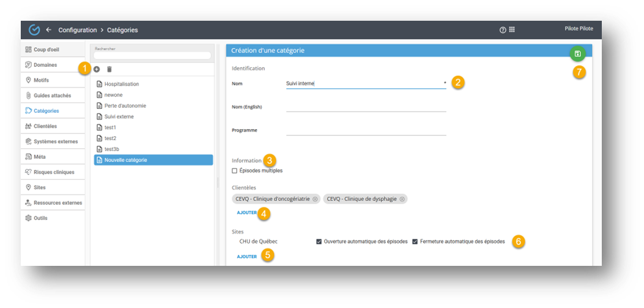Click the back arrow in header
644x308 pixels.
[x=48, y=30]
